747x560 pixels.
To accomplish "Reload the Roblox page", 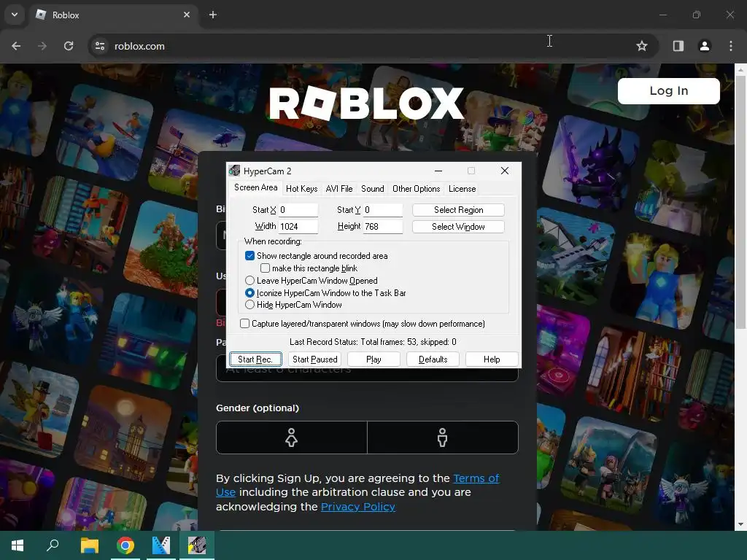I will (x=69, y=46).
